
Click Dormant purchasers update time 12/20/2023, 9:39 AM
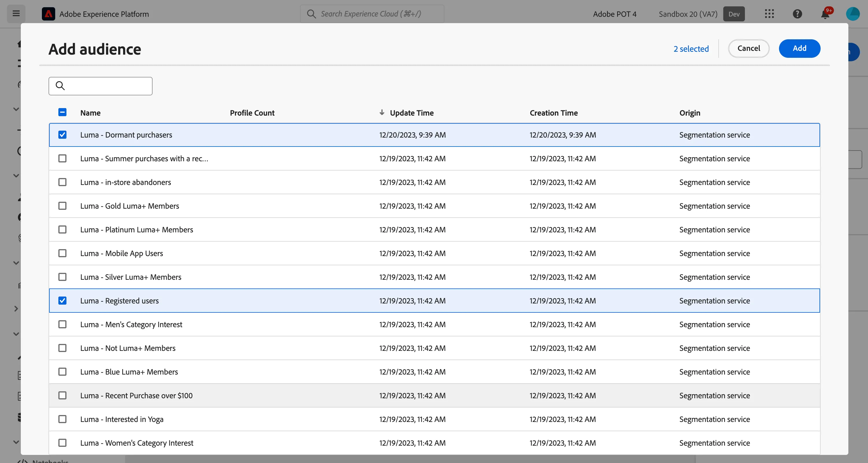(412, 135)
